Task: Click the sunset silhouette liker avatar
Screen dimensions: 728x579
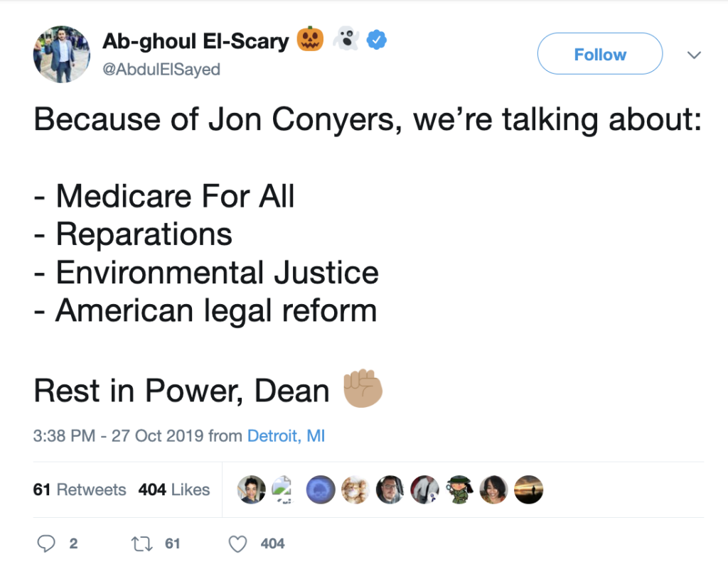Action: point(528,489)
